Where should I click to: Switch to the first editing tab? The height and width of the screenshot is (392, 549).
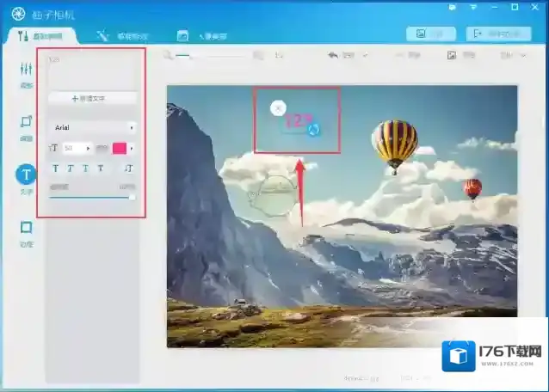click(x=45, y=35)
